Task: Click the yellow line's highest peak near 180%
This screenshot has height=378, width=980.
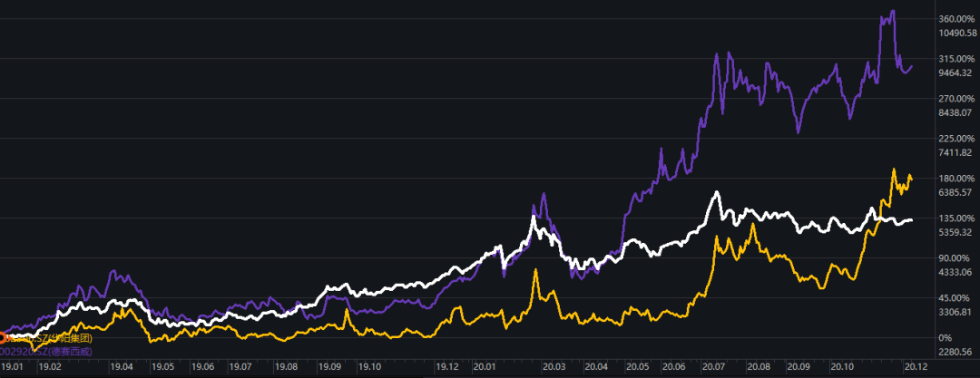Action: pyautogui.click(x=894, y=170)
